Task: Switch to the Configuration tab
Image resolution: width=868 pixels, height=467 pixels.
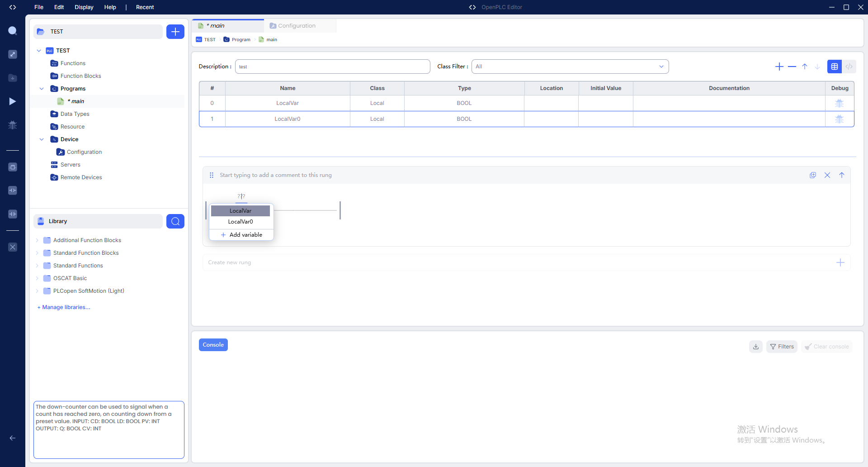Action: coord(300,26)
